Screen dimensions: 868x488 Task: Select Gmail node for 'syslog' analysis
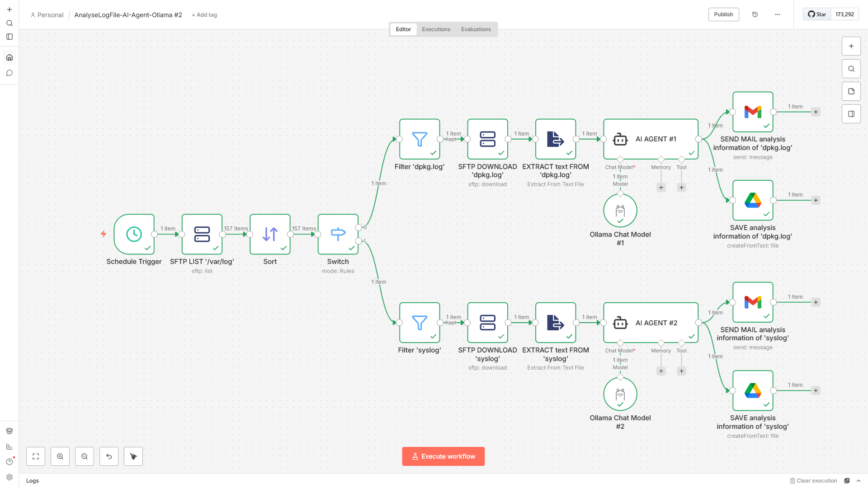(752, 302)
